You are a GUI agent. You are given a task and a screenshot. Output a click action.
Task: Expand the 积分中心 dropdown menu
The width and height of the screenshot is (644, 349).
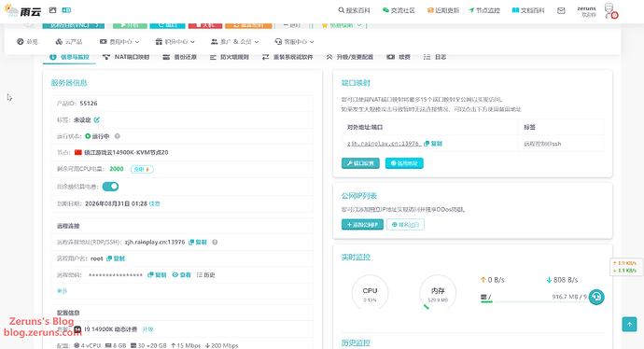[175, 42]
